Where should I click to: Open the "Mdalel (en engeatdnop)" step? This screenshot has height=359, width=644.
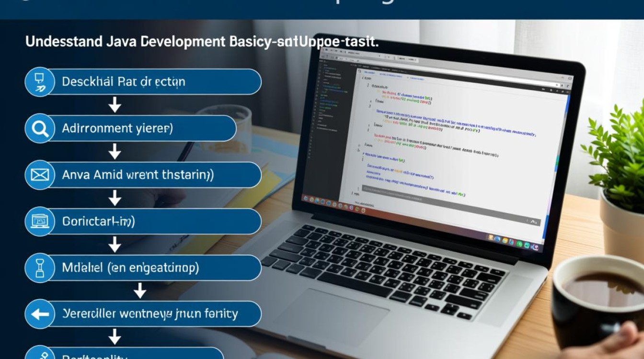coord(144,268)
